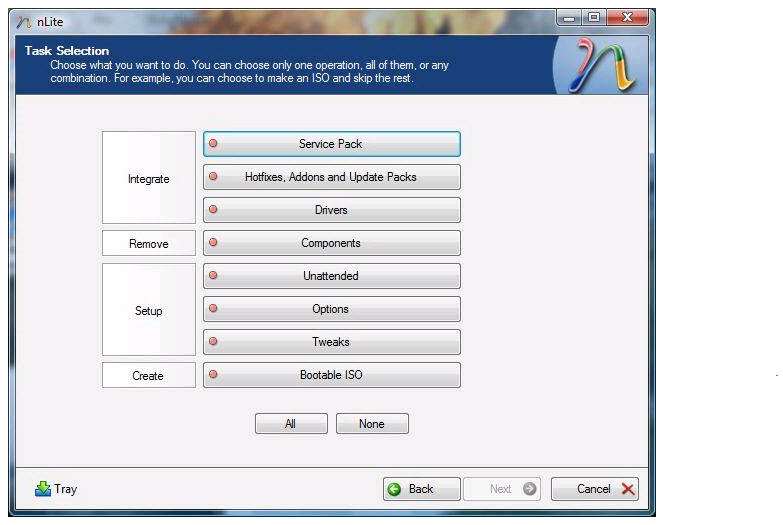This screenshot has height=525, width=783.
Task: Toggle the Service Pack task button
Action: click(x=331, y=144)
